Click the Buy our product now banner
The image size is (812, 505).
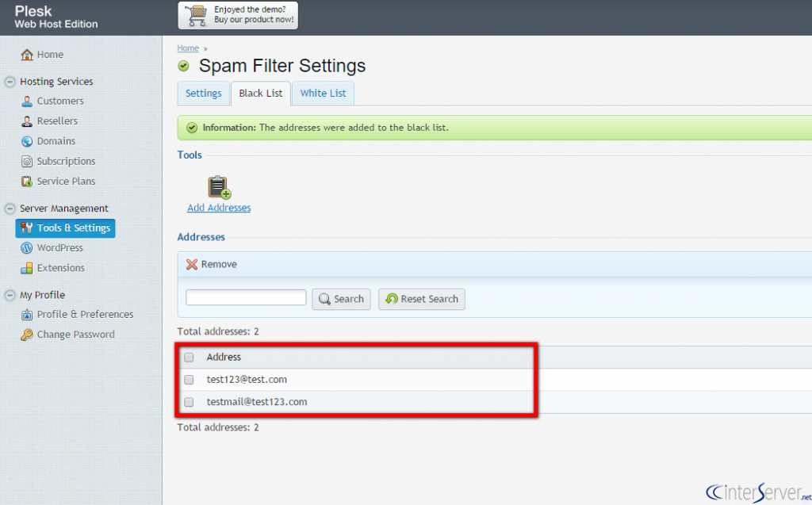(x=237, y=15)
